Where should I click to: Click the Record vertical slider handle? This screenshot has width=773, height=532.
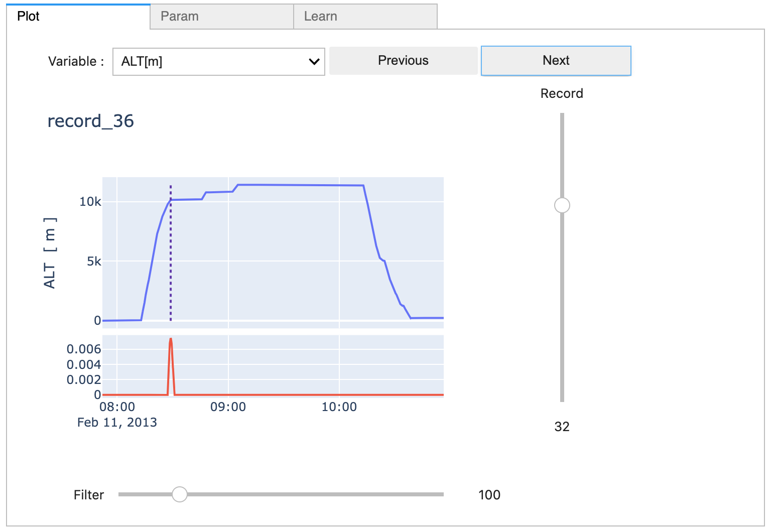tap(562, 205)
